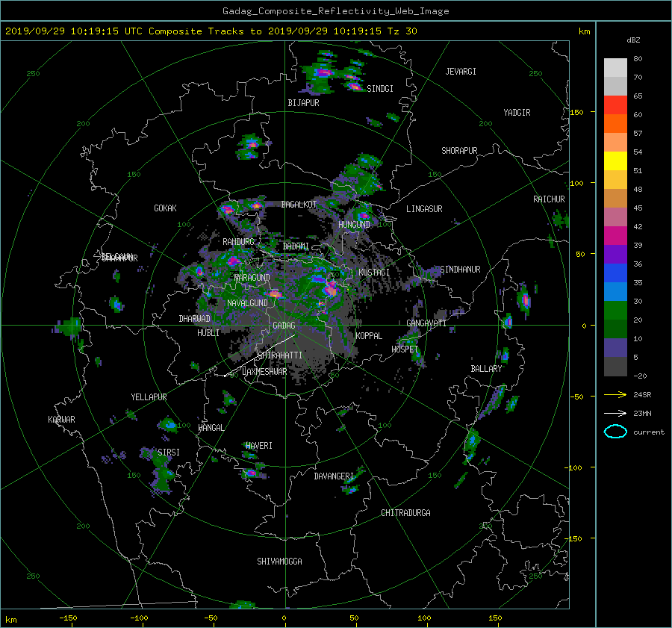The width and height of the screenshot is (672, 628).
Task: Click the strong echo cell east of Naragund
Action: pos(274,294)
